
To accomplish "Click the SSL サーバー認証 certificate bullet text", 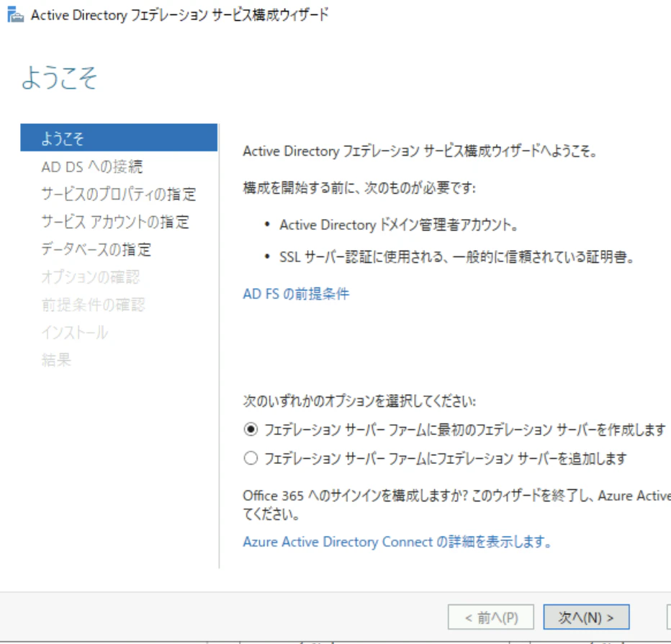I will point(457,257).
